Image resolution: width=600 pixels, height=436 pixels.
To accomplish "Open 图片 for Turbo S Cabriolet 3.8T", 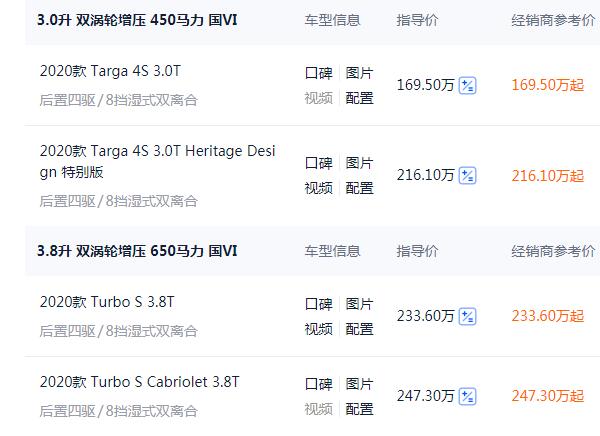I will pyautogui.click(x=359, y=384).
